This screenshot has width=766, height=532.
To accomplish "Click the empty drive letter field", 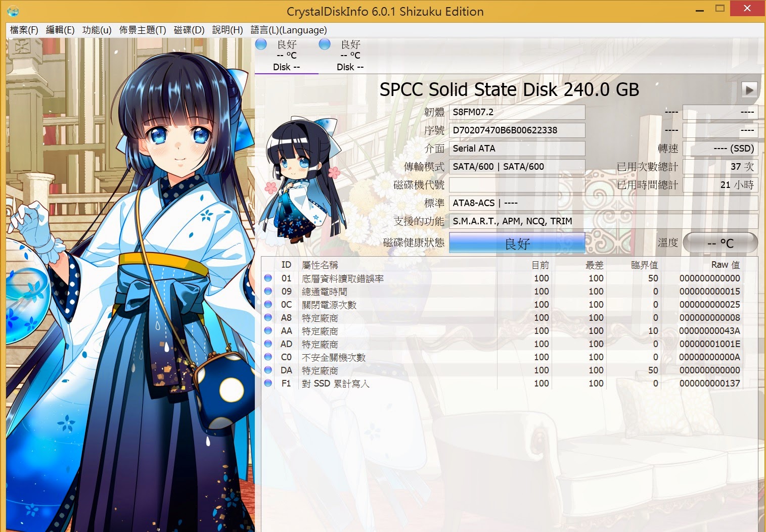I will tap(517, 185).
